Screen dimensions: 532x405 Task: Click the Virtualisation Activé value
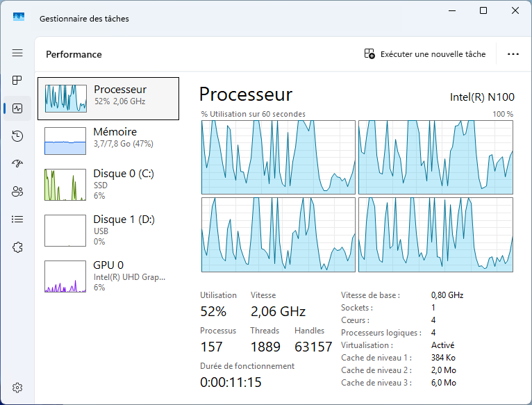click(442, 345)
